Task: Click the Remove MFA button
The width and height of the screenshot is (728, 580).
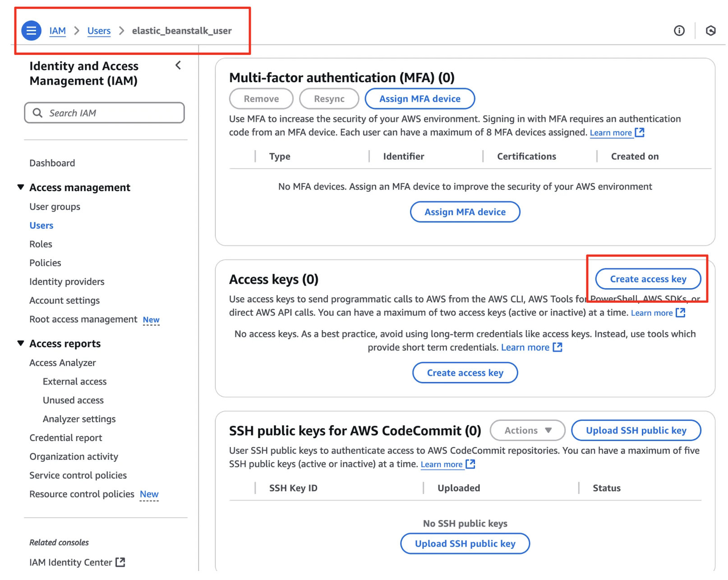Action: click(x=261, y=99)
